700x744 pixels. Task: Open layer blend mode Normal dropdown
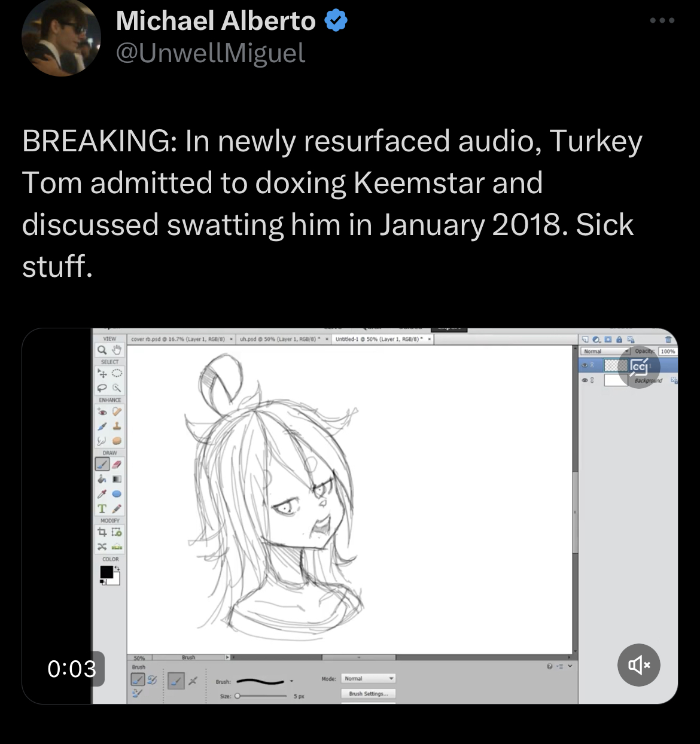point(605,351)
